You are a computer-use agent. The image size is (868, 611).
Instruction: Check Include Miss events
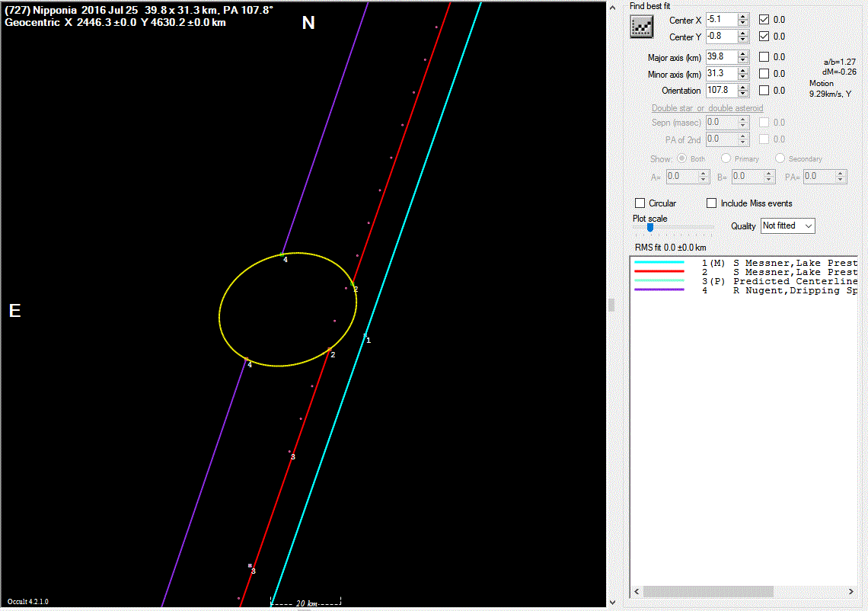[x=712, y=203]
